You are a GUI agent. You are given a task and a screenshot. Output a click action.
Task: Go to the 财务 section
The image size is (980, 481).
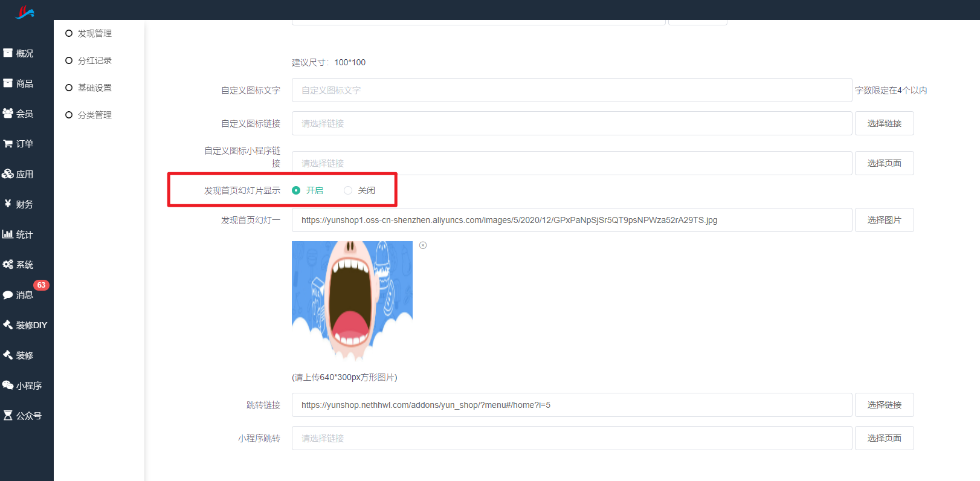(25, 204)
